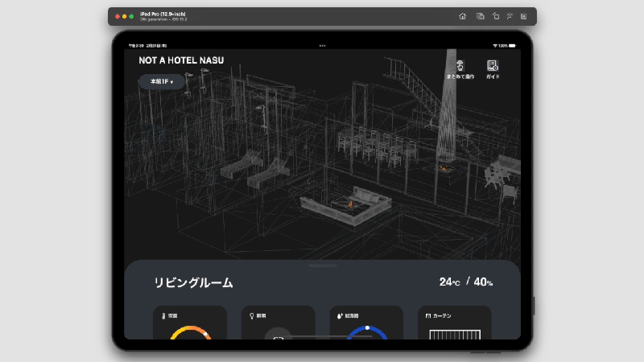This screenshot has height=362, width=644.
Task: Click the 24°C temperature reading
Action: (449, 282)
